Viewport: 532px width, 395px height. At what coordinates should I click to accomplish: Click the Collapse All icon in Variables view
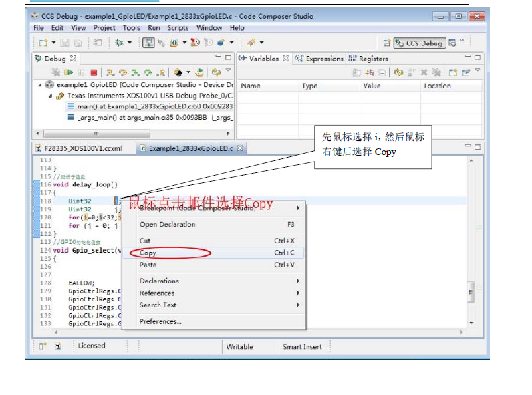click(x=382, y=72)
